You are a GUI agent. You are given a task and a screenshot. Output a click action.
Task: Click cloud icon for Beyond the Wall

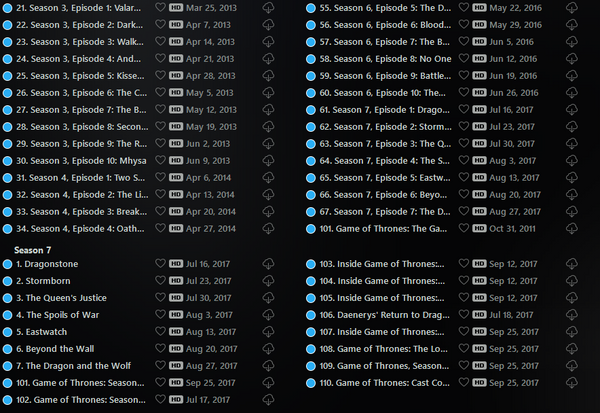tap(268, 349)
